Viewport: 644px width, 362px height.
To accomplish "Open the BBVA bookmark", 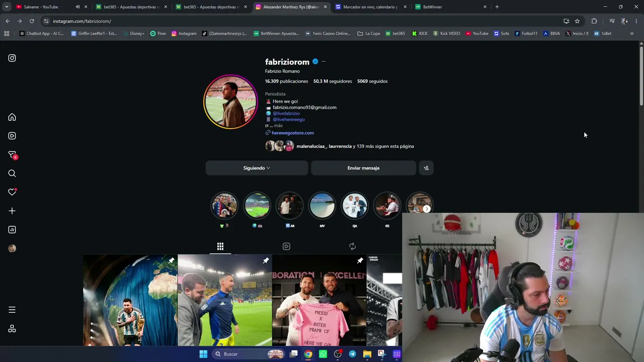I will (x=551, y=34).
